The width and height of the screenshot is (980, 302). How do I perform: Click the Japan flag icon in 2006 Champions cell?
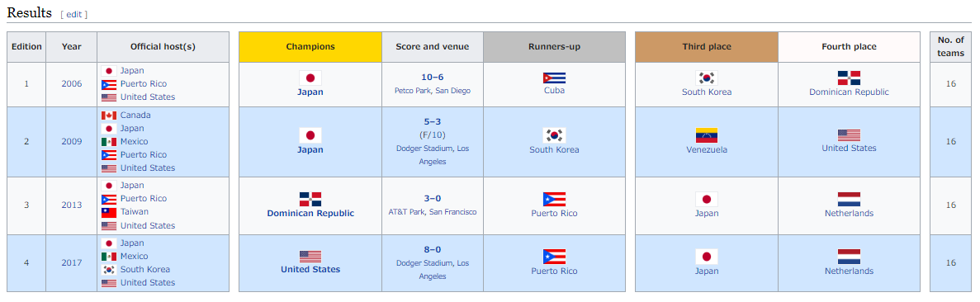click(x=310, y=78)
